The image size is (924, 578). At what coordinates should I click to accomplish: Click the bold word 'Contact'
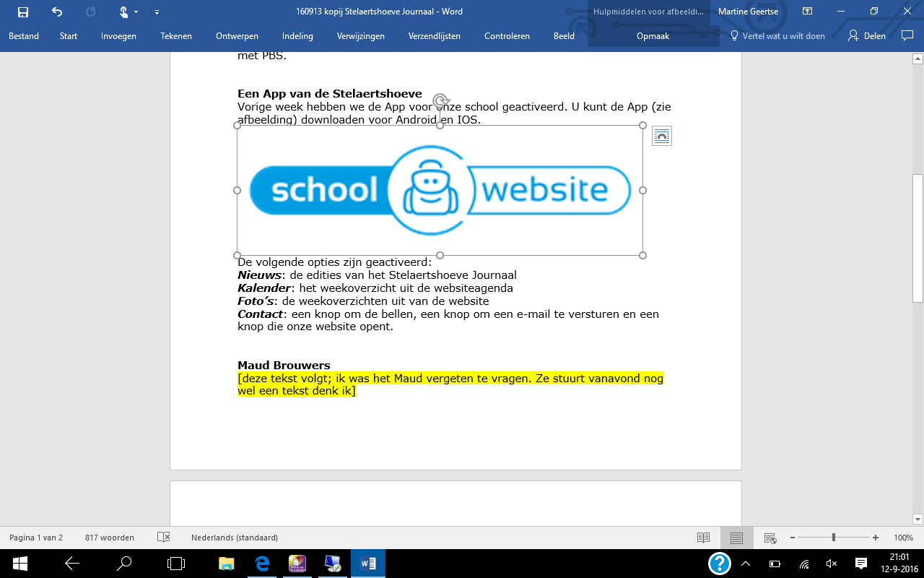coord(261,314)
